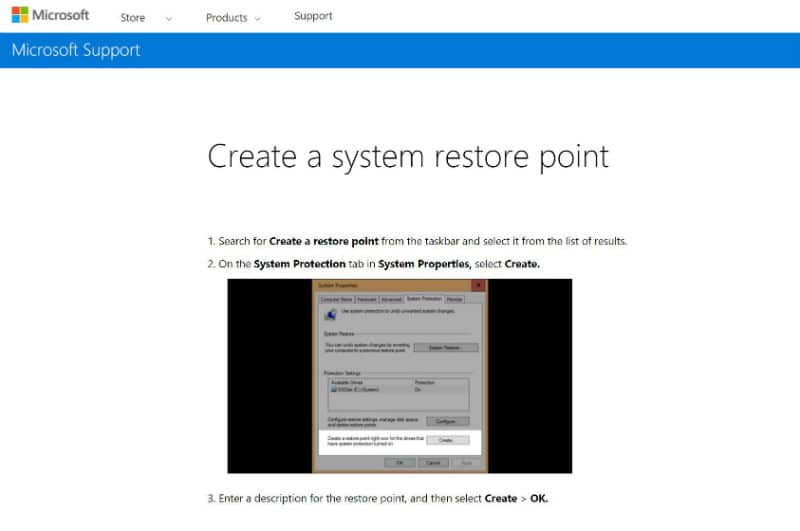The height and width of the screenshot is (531, 800).
Task: Go to the Support link in top navigation
Action: (x=313, y=16)
